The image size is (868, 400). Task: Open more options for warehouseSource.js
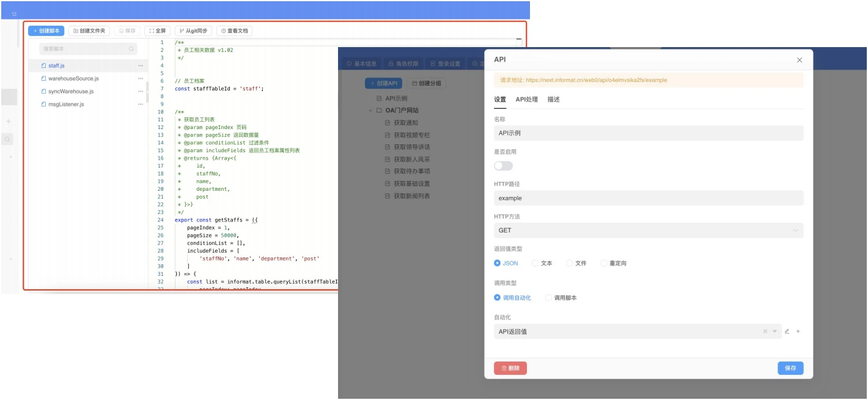coord(141,78)
